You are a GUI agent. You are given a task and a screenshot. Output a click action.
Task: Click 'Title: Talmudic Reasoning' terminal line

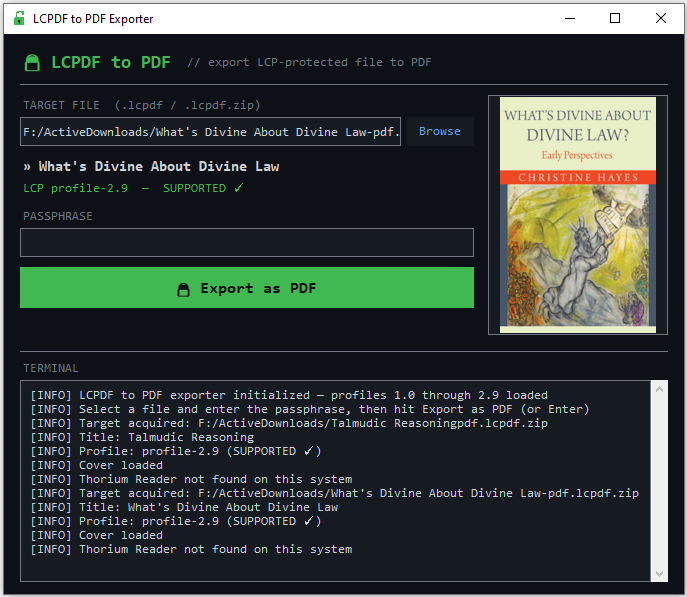pos(142,437)
